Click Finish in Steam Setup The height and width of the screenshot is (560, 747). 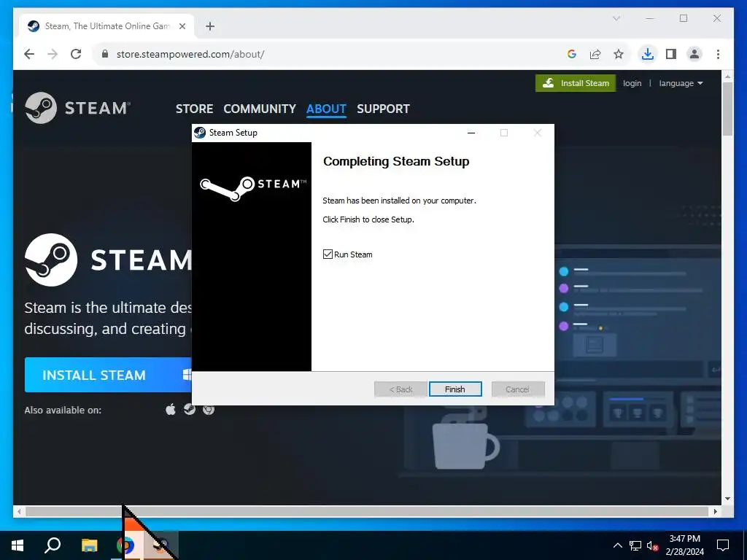(x=455, y=389)
